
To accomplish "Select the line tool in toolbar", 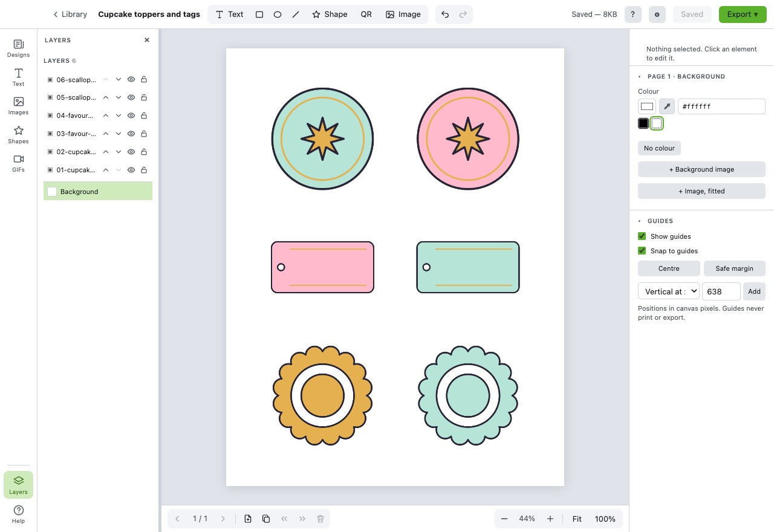I will 296,15.
